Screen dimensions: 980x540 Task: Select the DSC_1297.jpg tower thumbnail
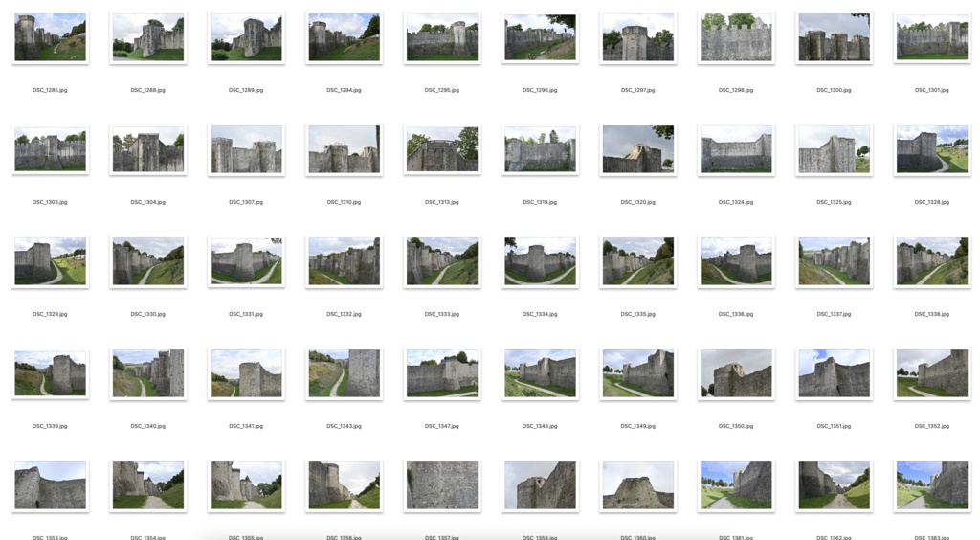(638, 37)
